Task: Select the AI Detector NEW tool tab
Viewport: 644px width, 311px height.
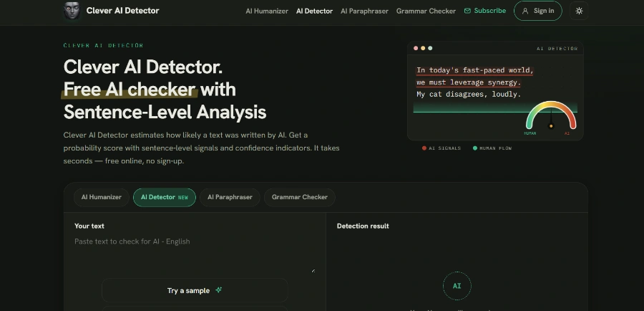Action: [x=165, y=197]
